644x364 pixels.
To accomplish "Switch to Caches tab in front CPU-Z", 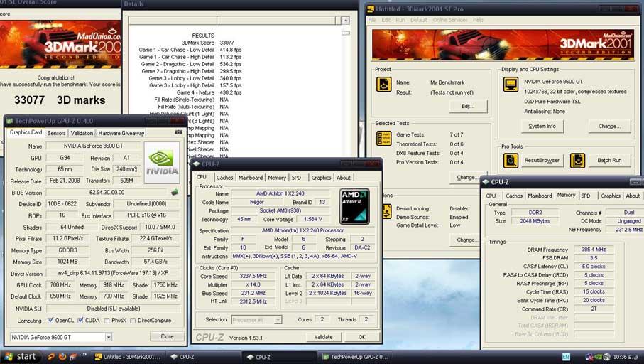I will point(224,178).
